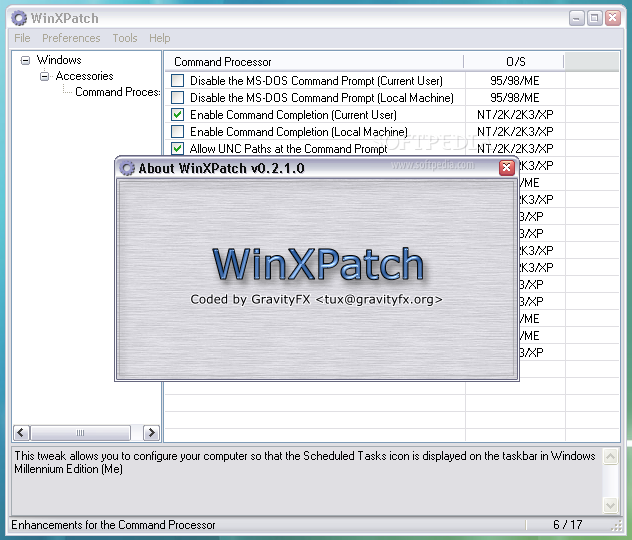632x540 pixels.
Task: Open the File menu
Action: click(22, 38)
